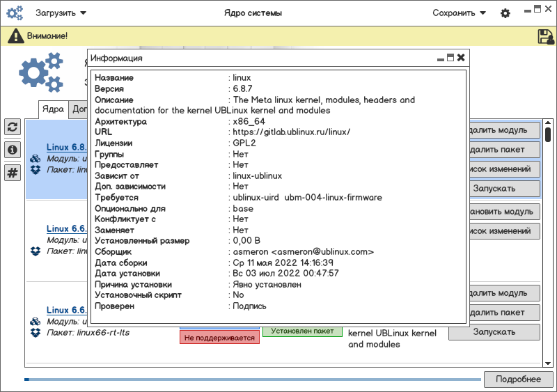Click install date 'Вс 03 июл 2022 00:47:57'

coord(285,274)
